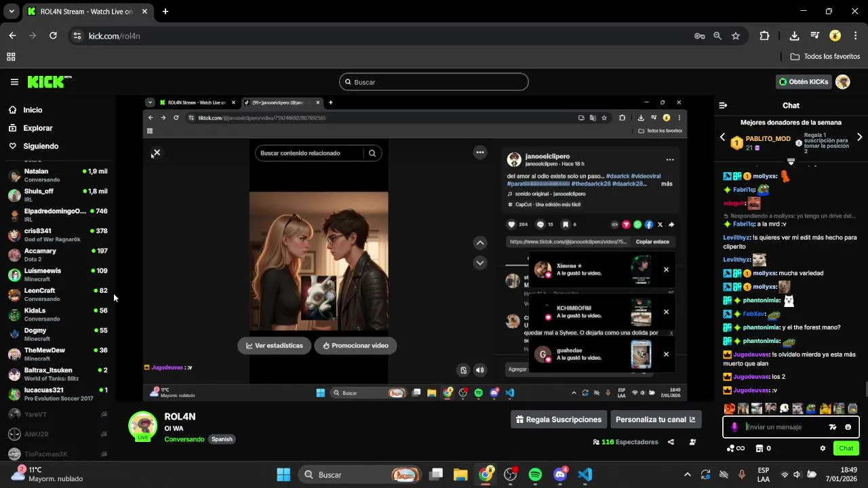Click the channel points icon below chat
868x488 pixels.
(735, 448)
